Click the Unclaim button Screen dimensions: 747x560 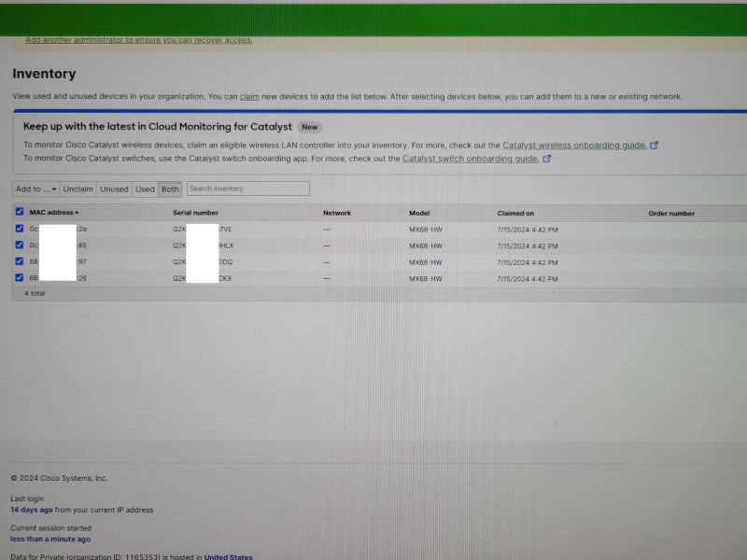pyautogui.click(x=78, y=189)
